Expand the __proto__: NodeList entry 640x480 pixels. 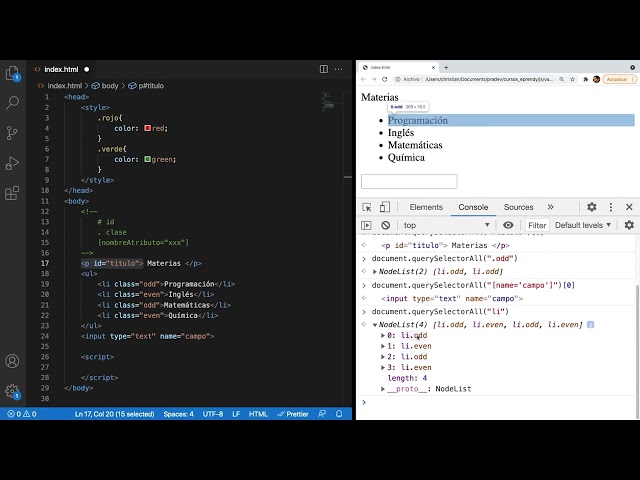tap(383, 389)
